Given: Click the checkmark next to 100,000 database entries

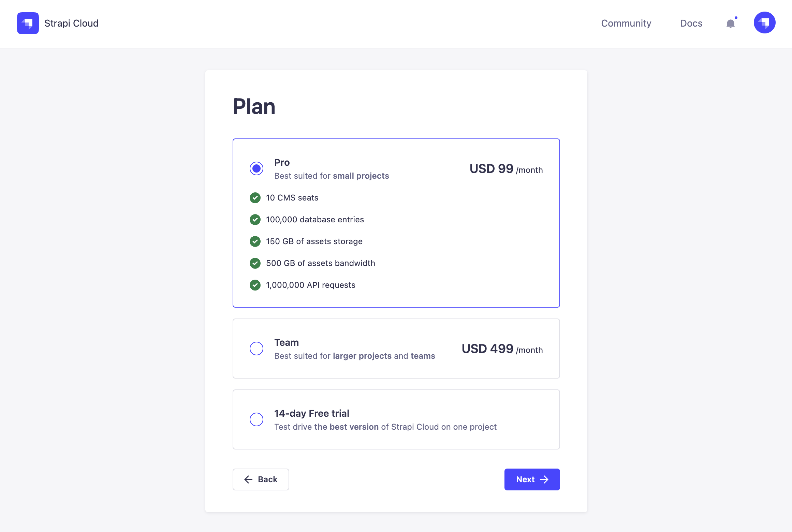Looking at the screenshot, I should tap(255, 220).
